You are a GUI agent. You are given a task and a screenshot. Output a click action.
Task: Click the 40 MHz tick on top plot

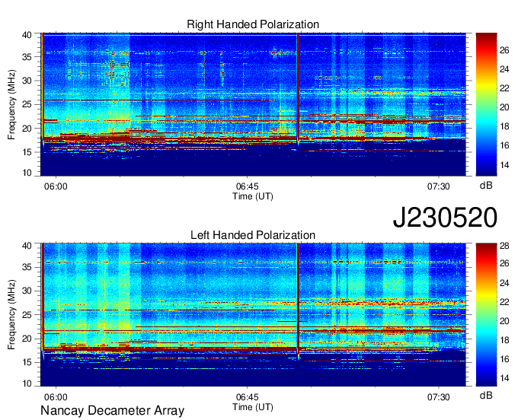point(27,35)
